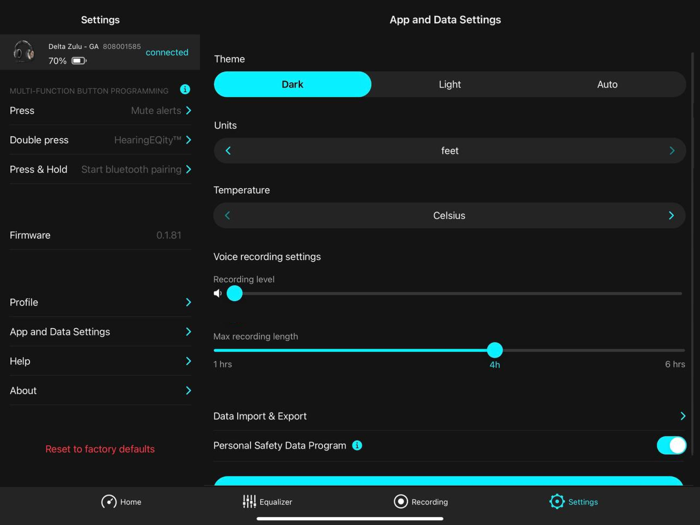Go to the Recording tab label
Screen dimensions: 700x525
click(x=429, y=502)
